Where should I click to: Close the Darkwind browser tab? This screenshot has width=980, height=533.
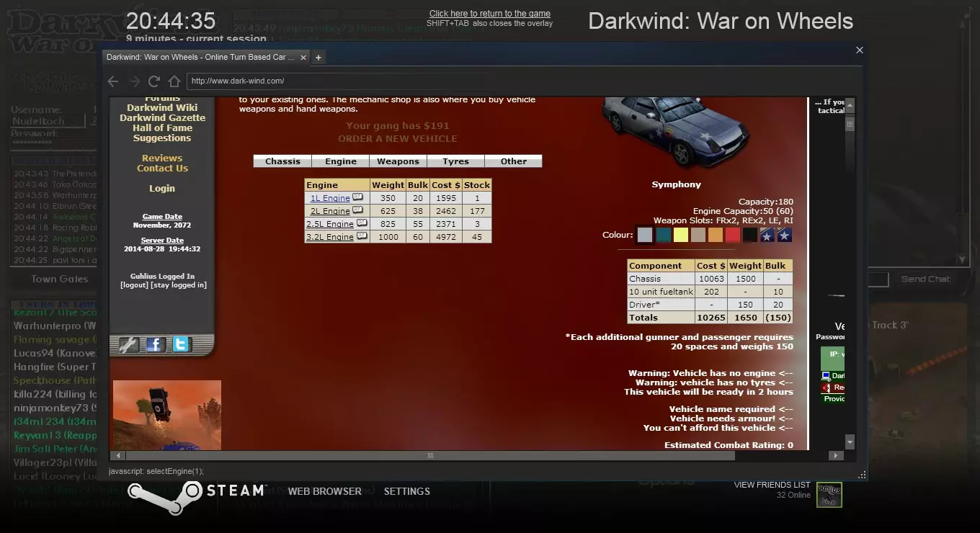[303, 58]
